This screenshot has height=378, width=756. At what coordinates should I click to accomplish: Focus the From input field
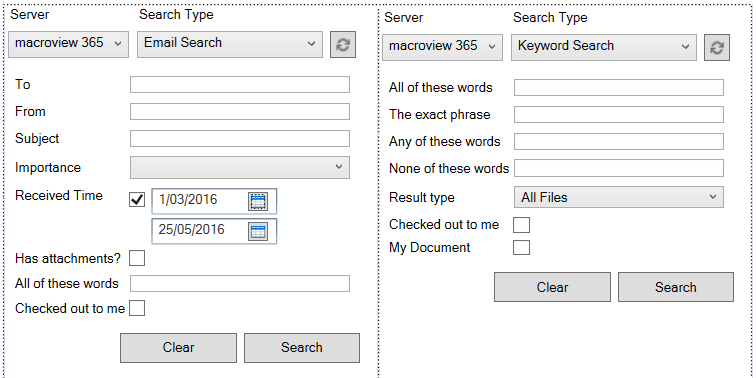240,111
